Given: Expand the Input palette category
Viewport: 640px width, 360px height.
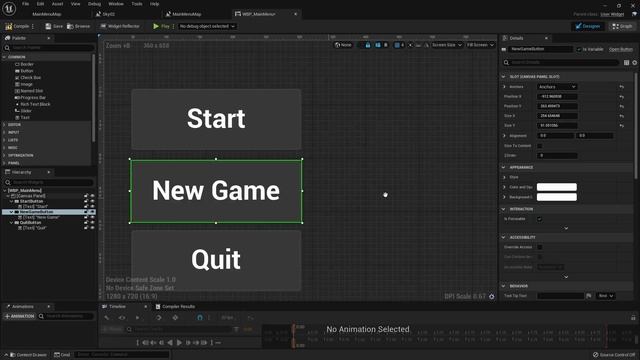Looking at the screenshot, I should coord(4,133).
